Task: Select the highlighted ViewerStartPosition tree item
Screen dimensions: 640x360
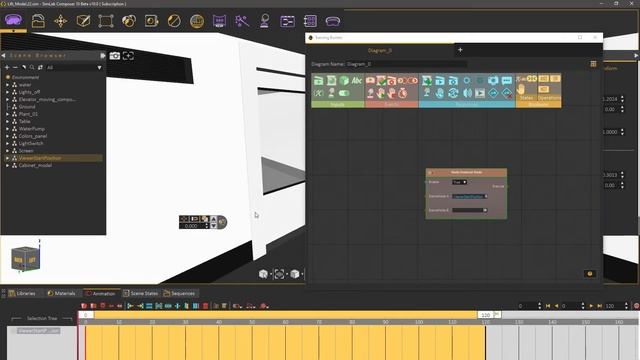Action: (x=40, y=158)
